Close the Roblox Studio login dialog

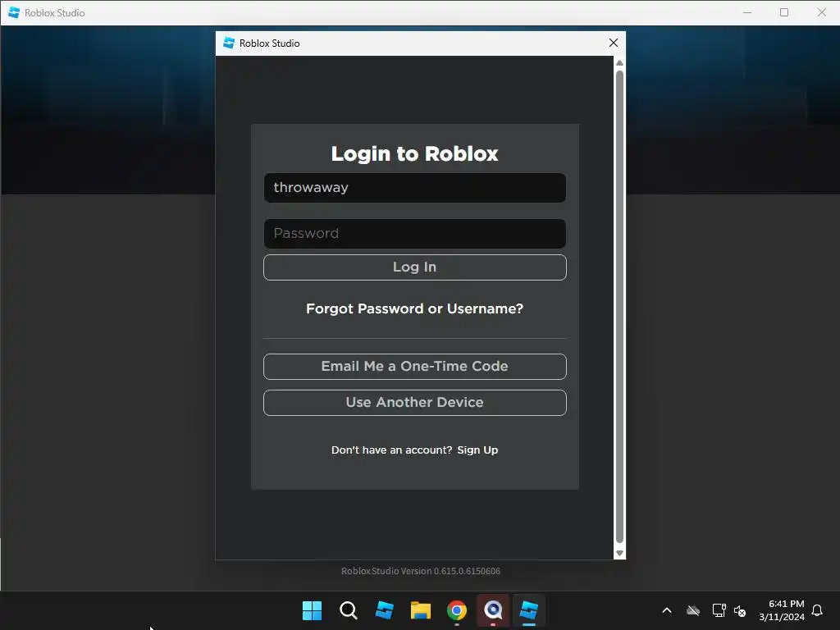(614, 43)
